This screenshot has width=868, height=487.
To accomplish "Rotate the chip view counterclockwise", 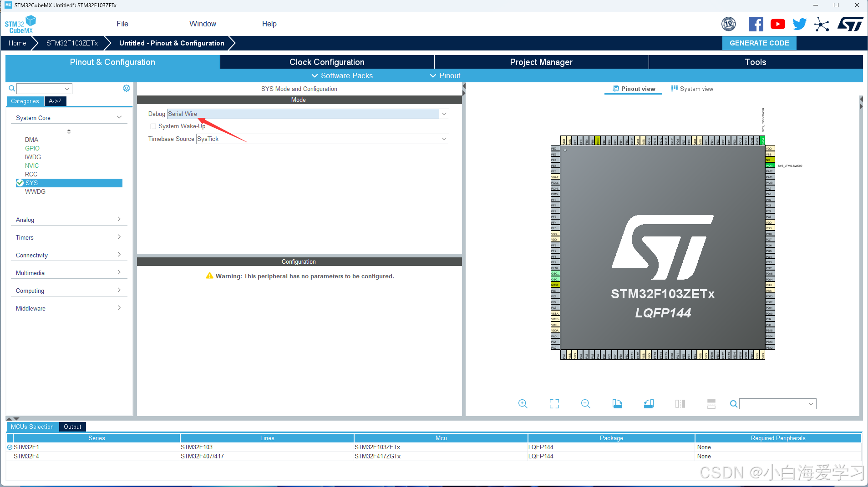I will [x=649, y=404].
